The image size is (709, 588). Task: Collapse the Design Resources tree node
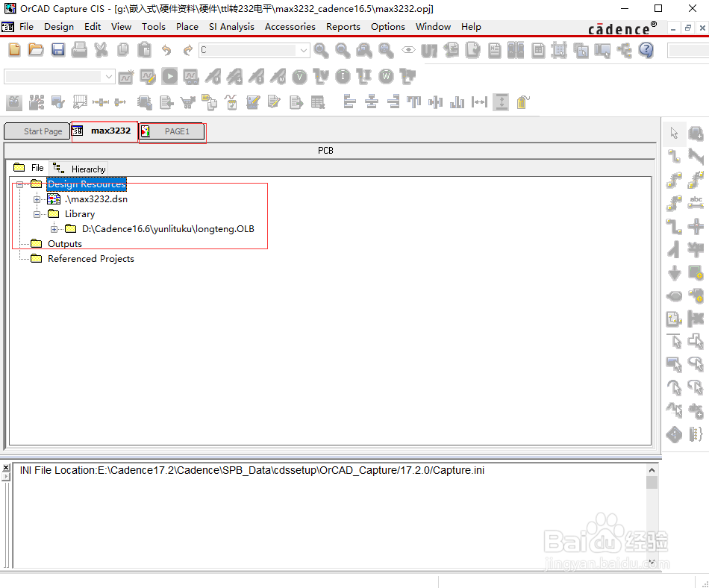point(19,184)
